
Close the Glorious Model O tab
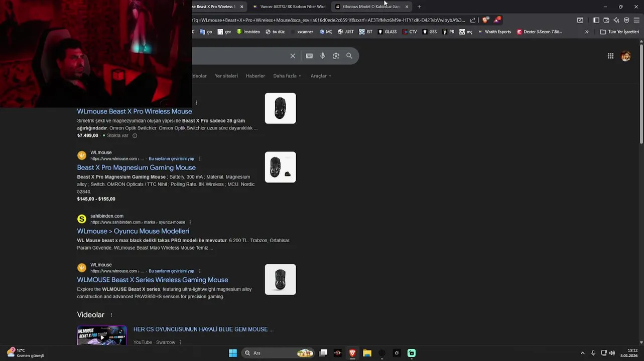click(407, 7)
